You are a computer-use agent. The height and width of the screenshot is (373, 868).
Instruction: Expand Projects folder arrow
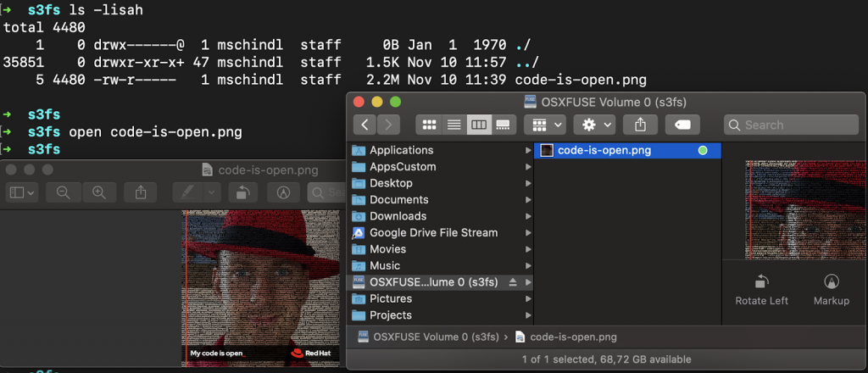click(x=528, y=315)
